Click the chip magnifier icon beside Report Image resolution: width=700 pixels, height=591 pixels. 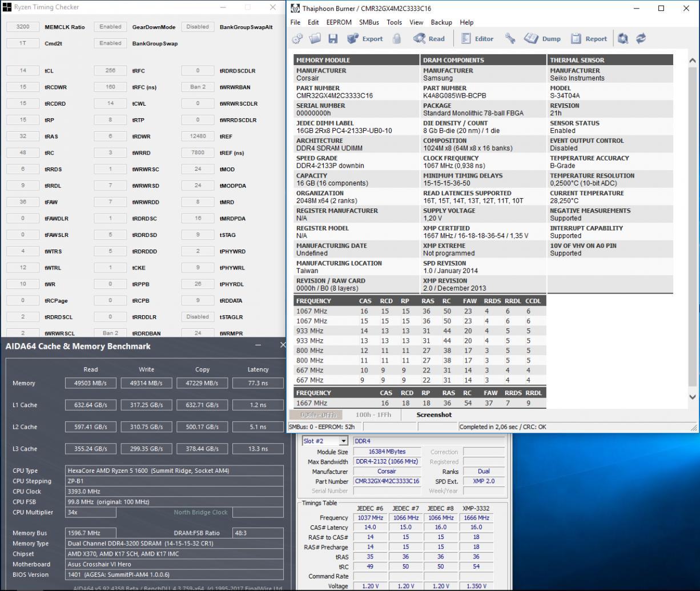[623, 39]
